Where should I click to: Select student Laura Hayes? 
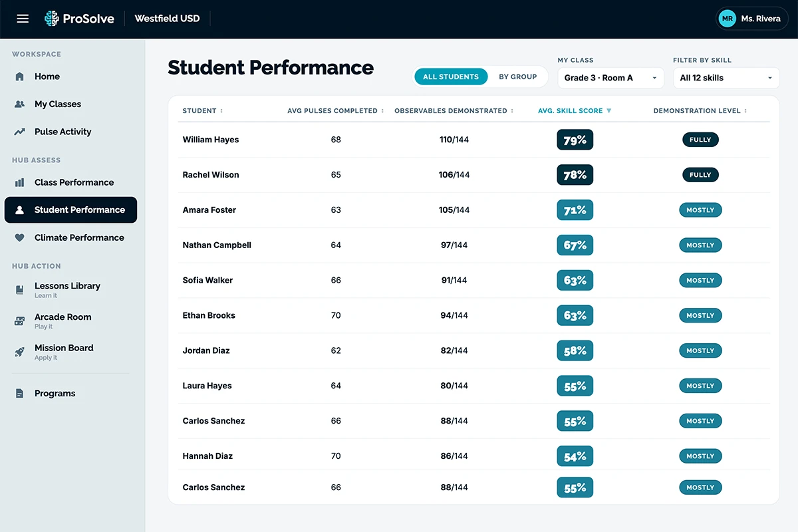click(207, 386)
